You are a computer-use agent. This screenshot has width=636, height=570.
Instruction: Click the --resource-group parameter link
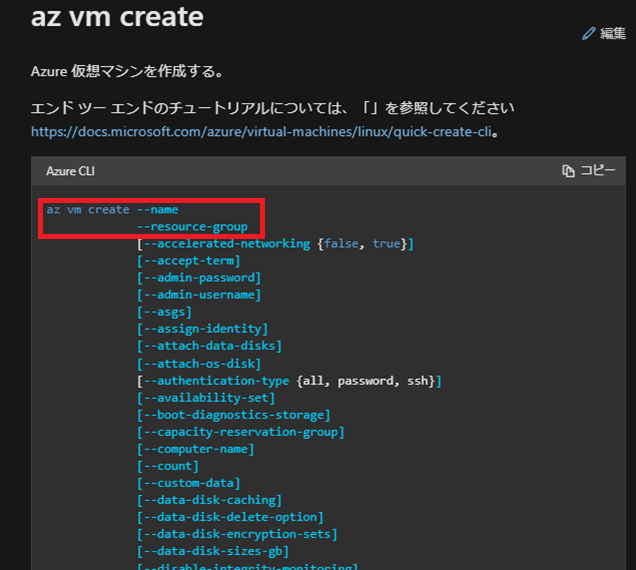point(192,227)
